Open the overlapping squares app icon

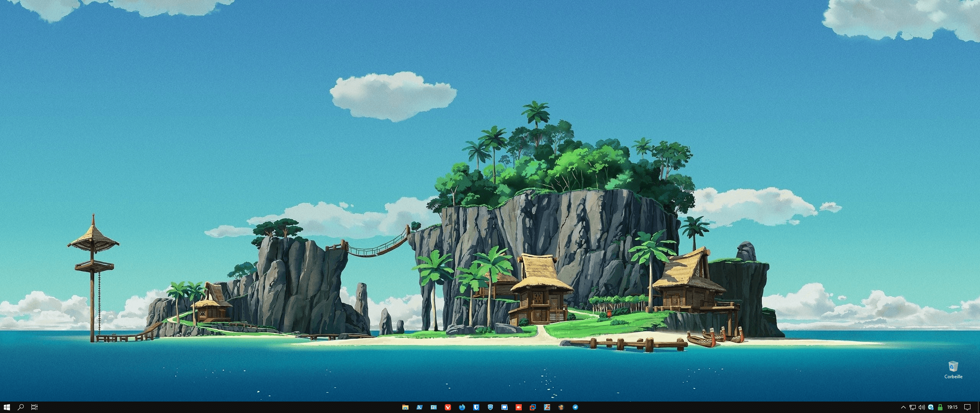[532, 407]
